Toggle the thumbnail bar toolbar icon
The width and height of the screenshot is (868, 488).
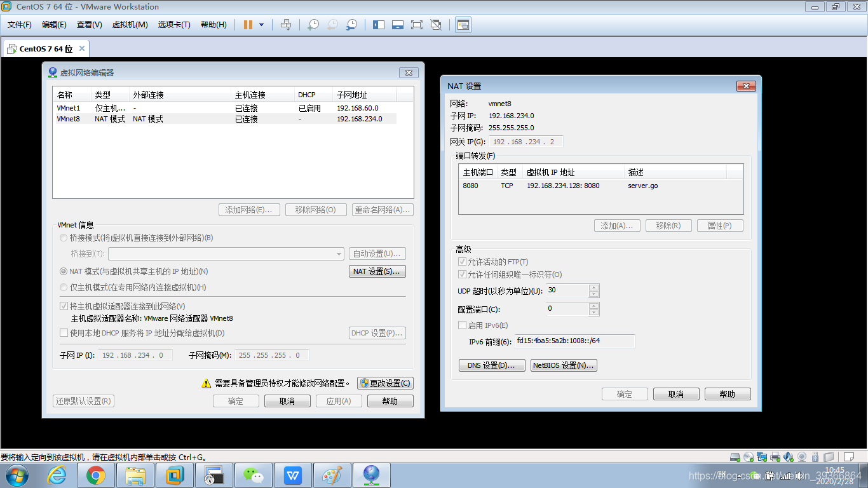[398, 25]
